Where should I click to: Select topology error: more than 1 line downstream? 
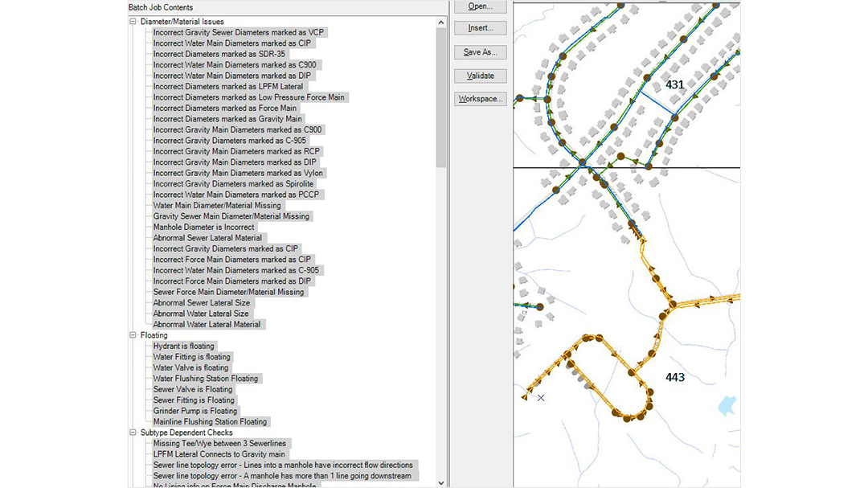(x=282, y=476)
